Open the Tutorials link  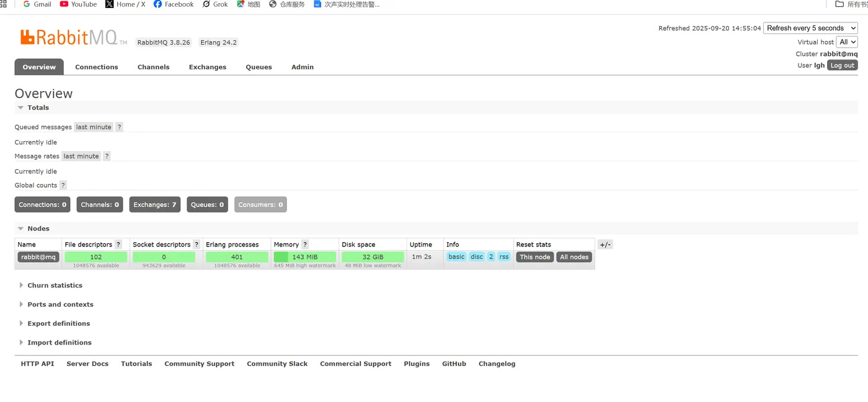click(136, 364)
